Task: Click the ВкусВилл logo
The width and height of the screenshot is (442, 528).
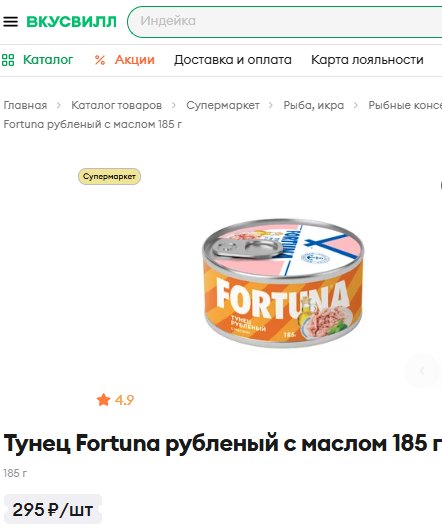Action: click(x=71, y=22)
